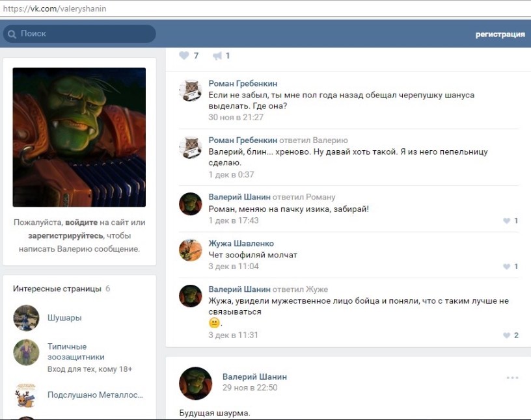Like Valery's comment about пачку изика
Image resolution: width=531 pixels, height=420 pixels.
507,221
